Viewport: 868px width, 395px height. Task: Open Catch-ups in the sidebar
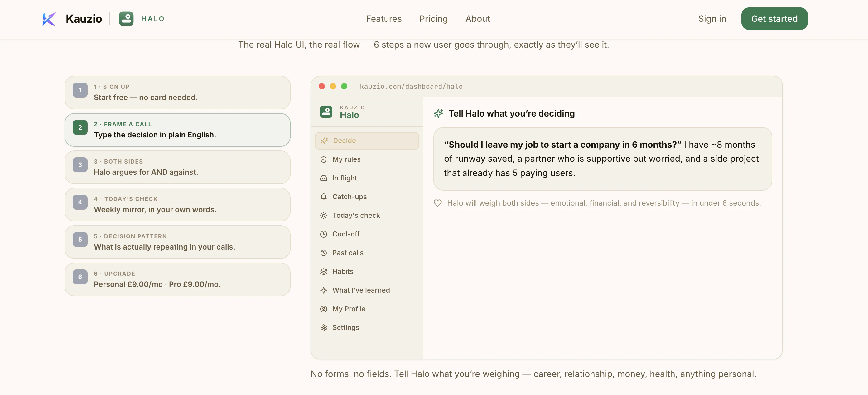(x=367, y=197)
